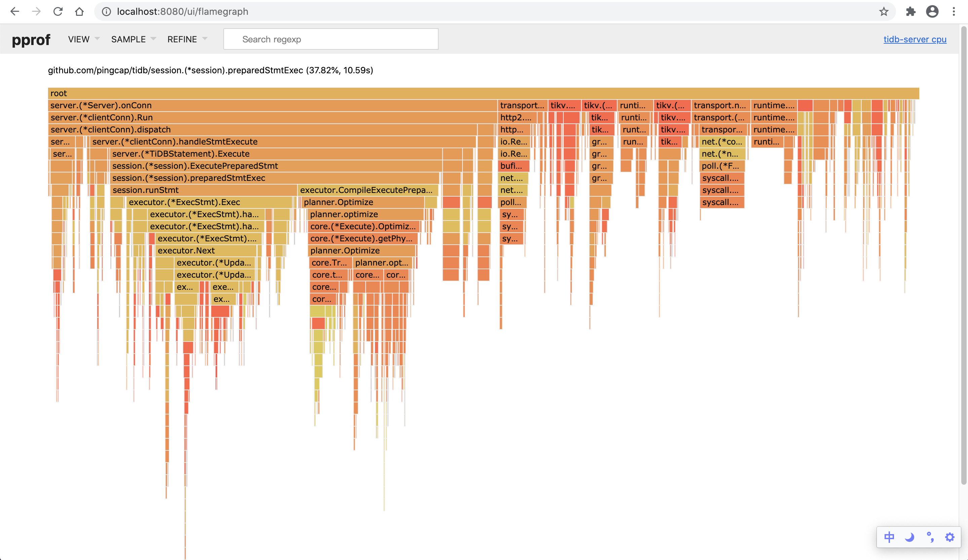968x560 pixels.
Task: Select the bufi... frame
Action: [x=514, y=166]
